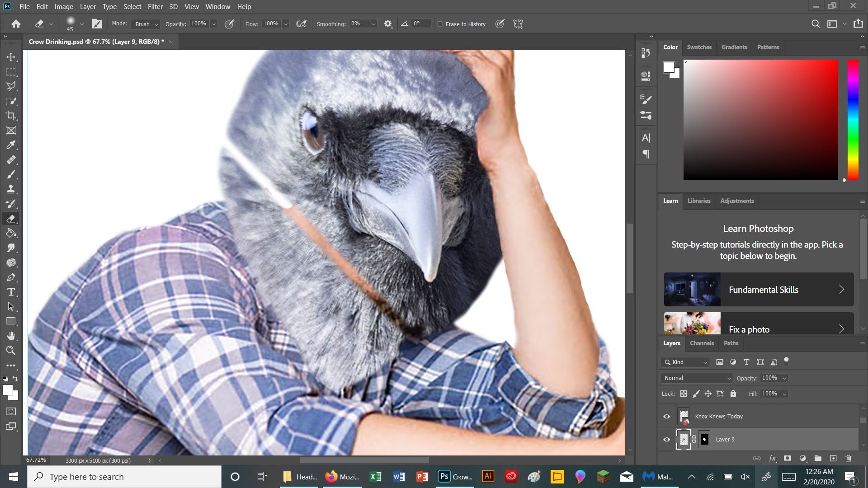Screen dimensions: 868x488
Task: Select the Crop tool
Action: [11, 116]
